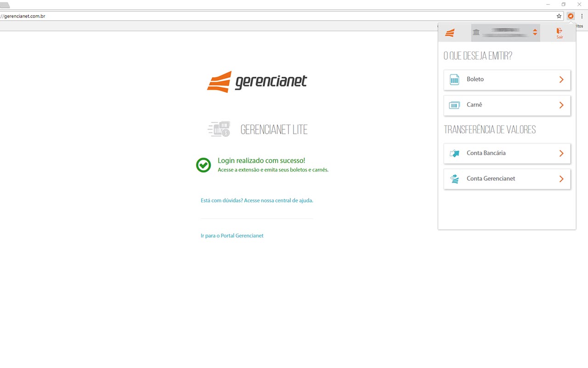Screen dimensions: 588x368
Task: Select the Carnê emission option
Action: click(507, 105)
